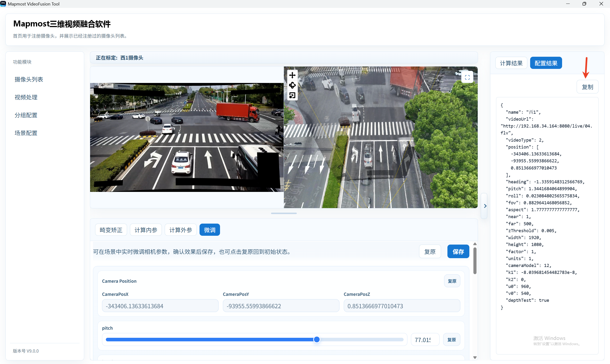The height and width of the screenshot is (364, 610).
Task: Open the 摄像头列表 module
Action: pos(29,79)
